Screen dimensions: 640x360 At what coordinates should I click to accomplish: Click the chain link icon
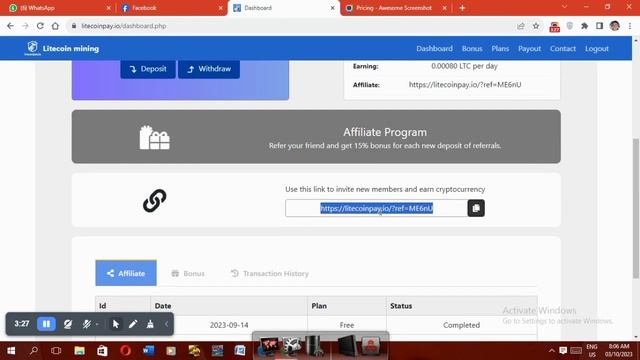(x=155, y=200)
